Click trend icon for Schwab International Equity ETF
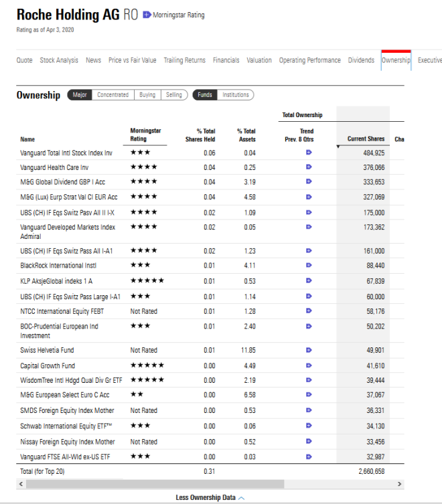 (309, 426)
